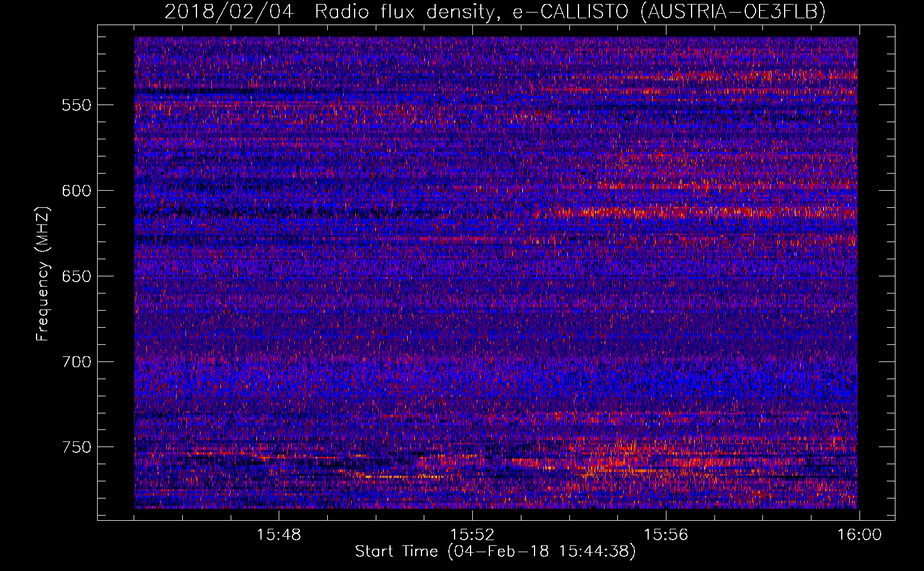Click the 15:52 time tick label
Viewport: 924px width, 571px height.
(472, 535)
